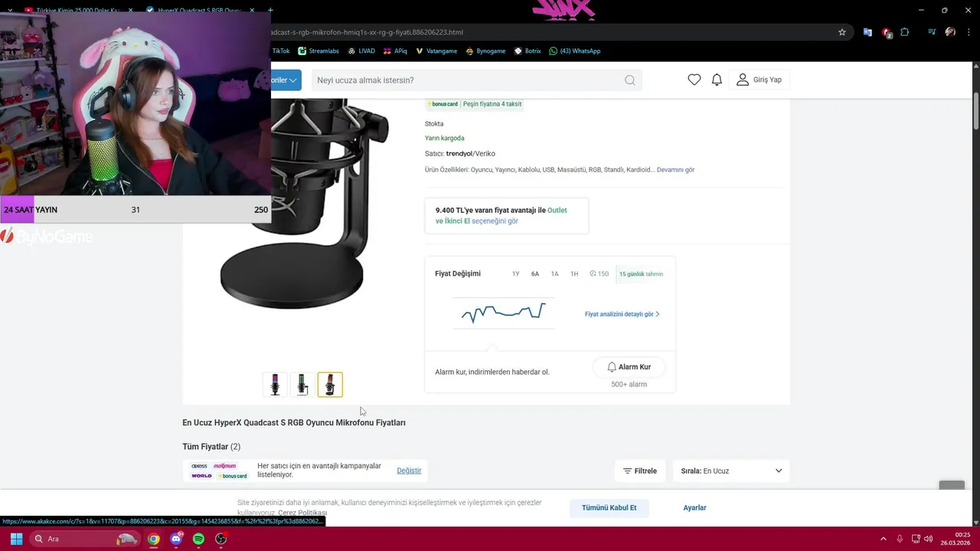Click the Değiştir campaign link
The height and width of the screenshot is (551, 980).
(x=409, y=471)
